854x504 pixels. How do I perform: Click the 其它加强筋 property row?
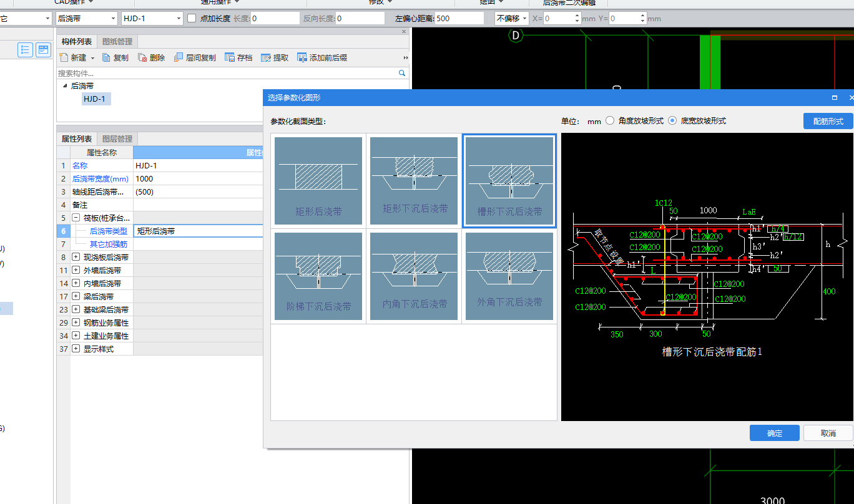(160, 244)
